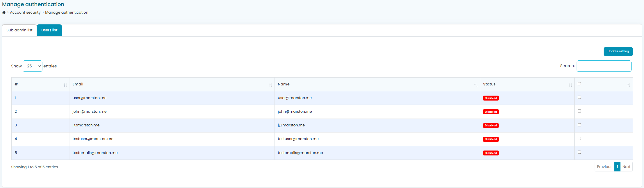Click the home icon in breadcrumb
This screenshot has width=644, height=188.
coord(4,12)
